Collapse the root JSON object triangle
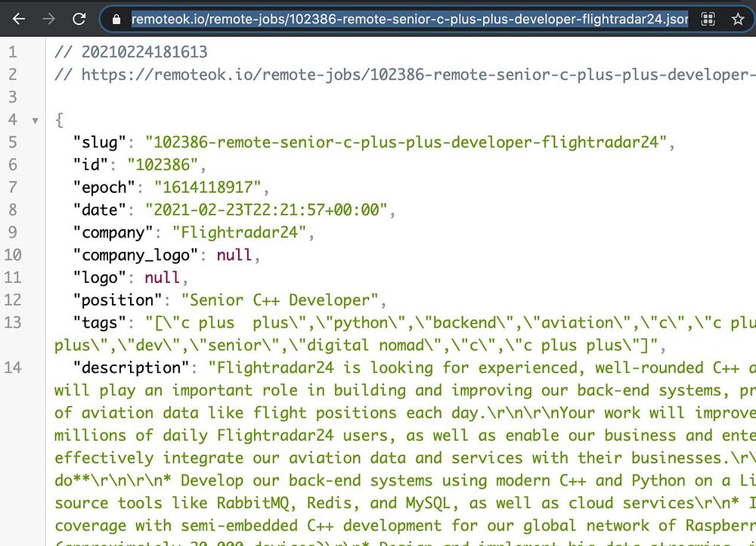Image resolution: width=756 pixels, height=546 pixels. point(36,120)
